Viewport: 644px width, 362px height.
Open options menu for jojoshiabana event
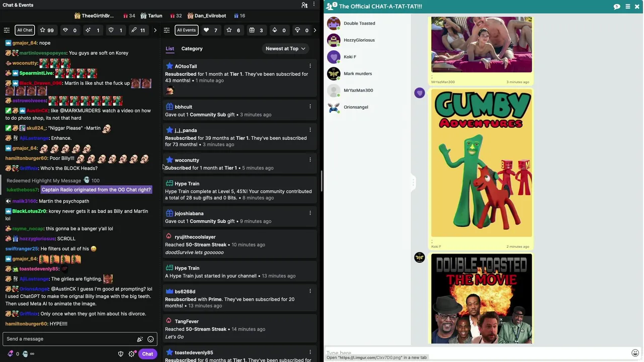[x=310, y=213]
